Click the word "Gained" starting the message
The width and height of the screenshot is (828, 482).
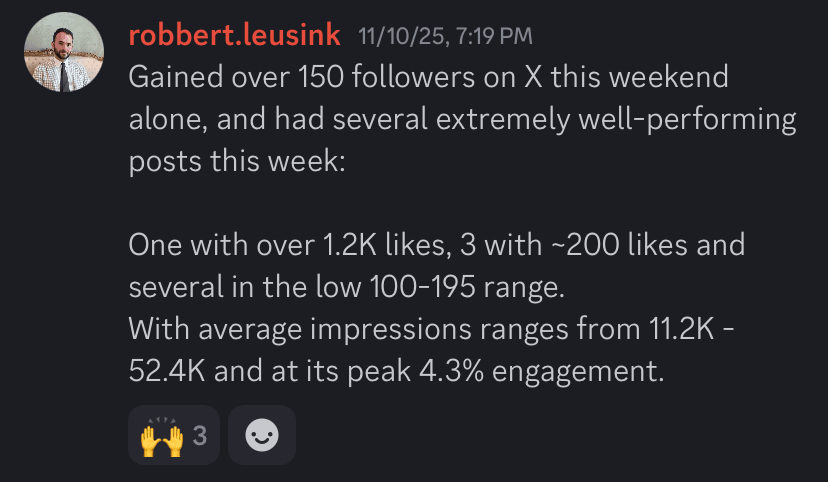(178, 78)
